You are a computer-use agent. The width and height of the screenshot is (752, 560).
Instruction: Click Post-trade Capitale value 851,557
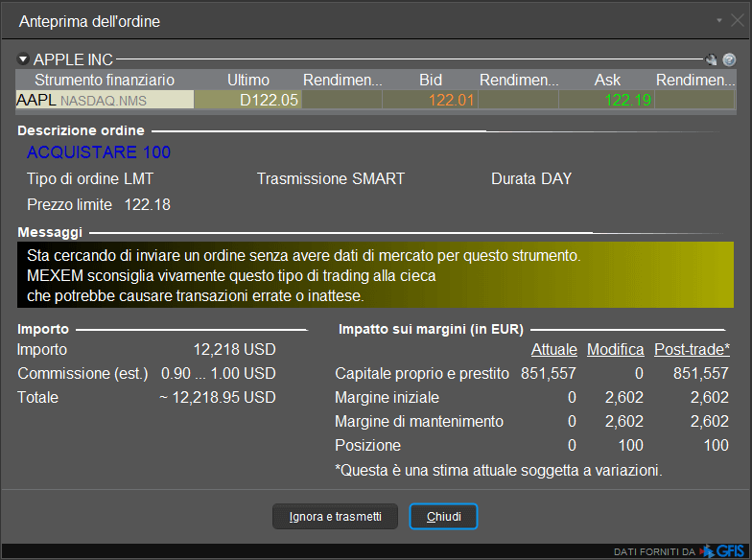[x=700, y=374]
